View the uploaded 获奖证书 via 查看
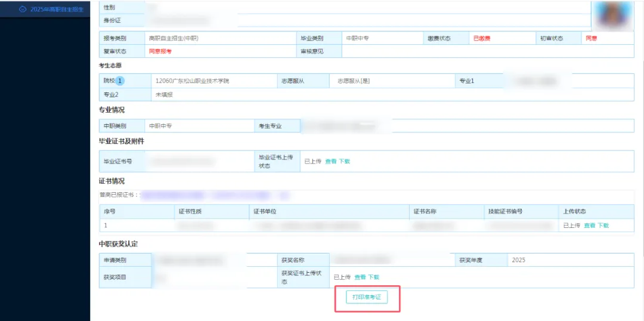The height and width of the screenshot is (321, 644). coord(360,277)
